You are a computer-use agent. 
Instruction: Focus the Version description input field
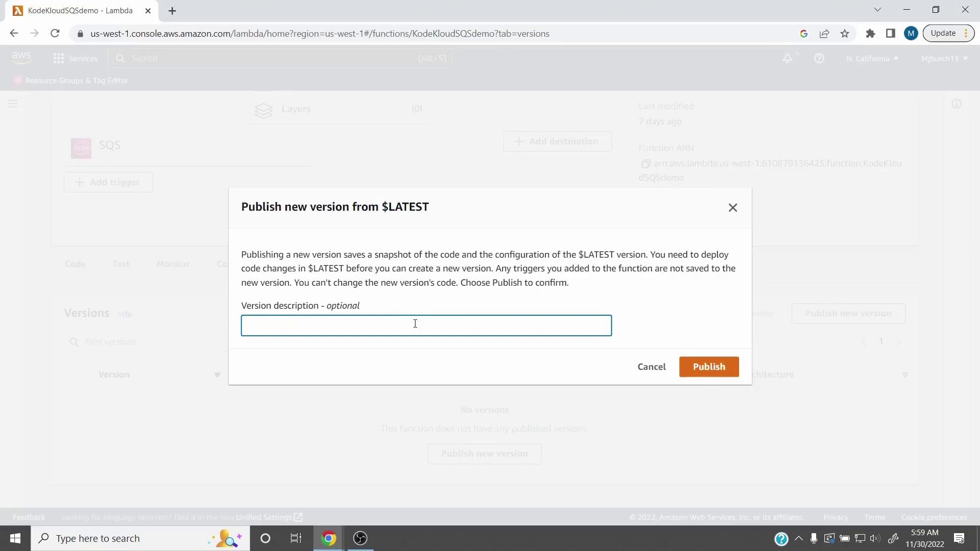[426, 325]
